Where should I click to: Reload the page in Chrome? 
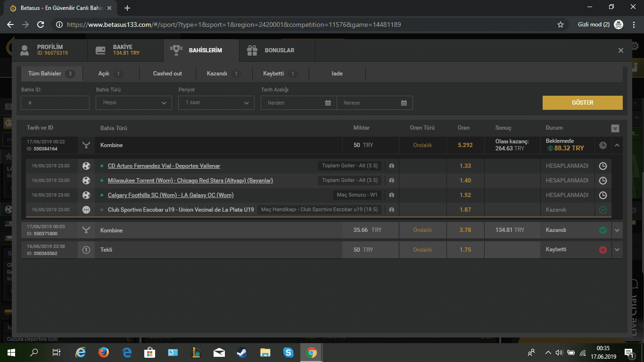point(41,25)
